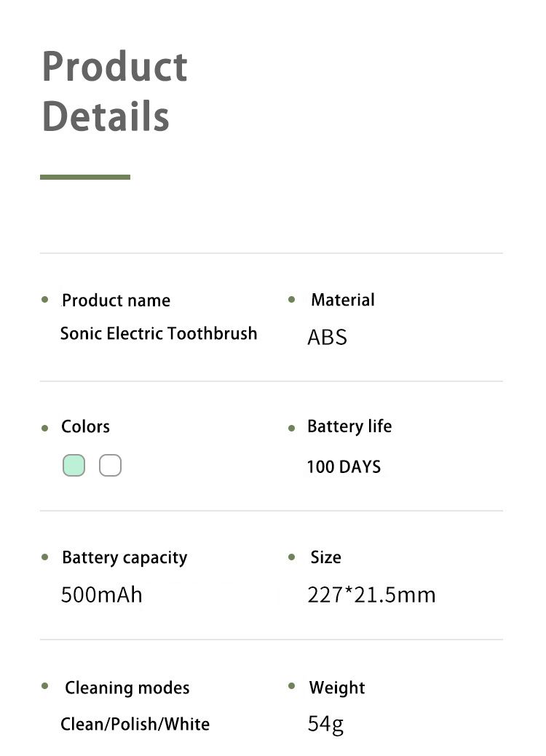Image resolution: width=546 pixels, height=756 pixels.
Task: Click the Cleaning modes label
Action: pos(127,688)
